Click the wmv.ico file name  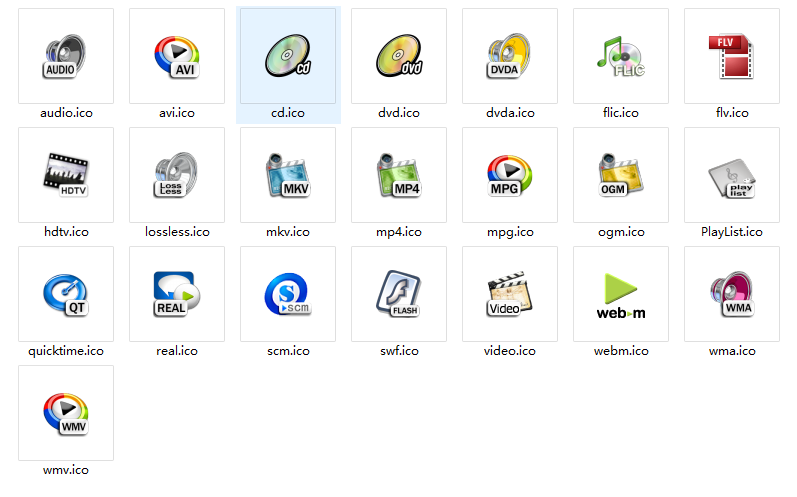click(66, 470)
